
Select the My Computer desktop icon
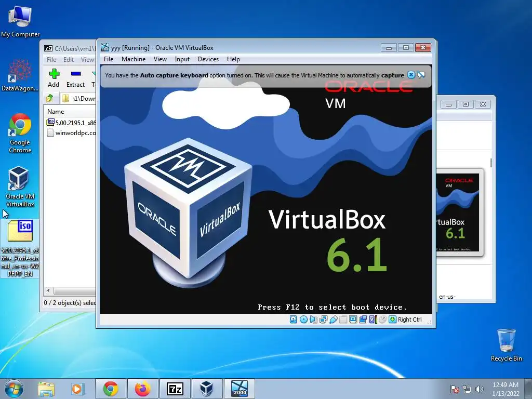(20, 22)
